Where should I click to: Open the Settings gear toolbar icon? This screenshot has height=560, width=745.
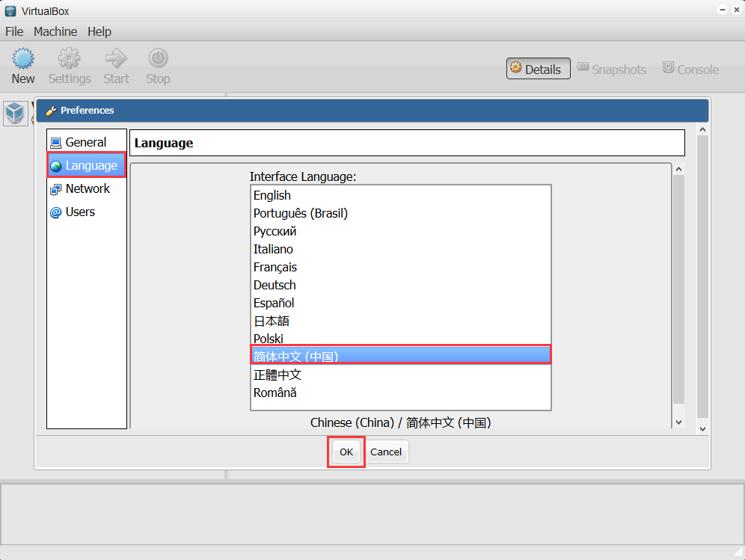(x=70, y=58)
